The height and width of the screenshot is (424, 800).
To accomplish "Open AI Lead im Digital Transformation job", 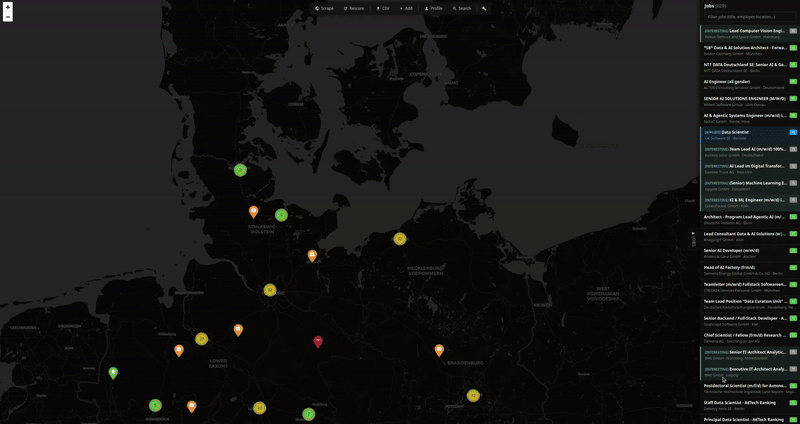I will click(x=749, y=168).
